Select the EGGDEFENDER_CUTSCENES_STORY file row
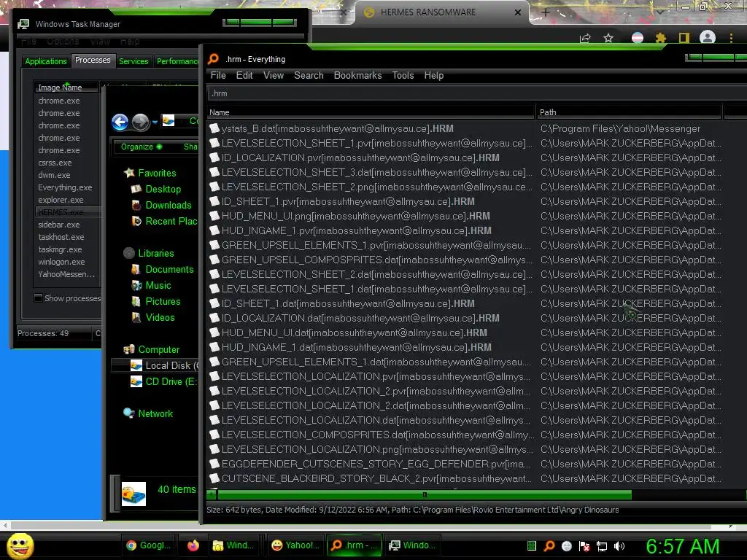 [369, 464]
